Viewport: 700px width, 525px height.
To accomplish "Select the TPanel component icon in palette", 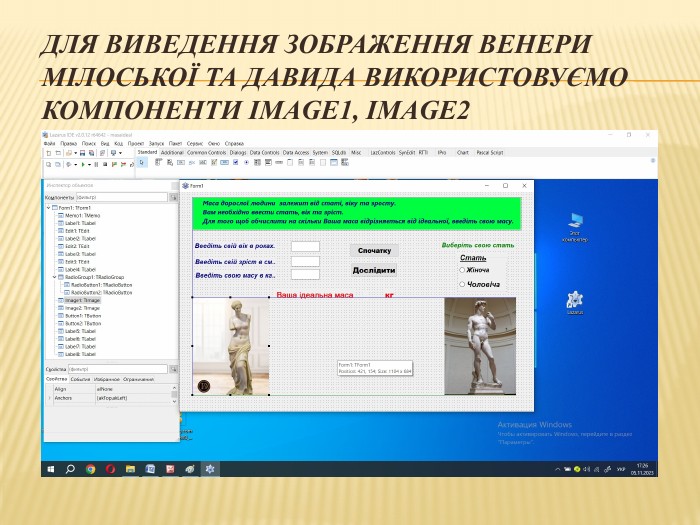I will pos(323,162).
